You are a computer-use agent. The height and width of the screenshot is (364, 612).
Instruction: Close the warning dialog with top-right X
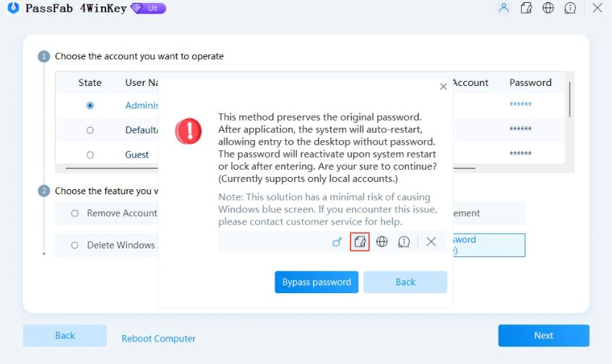[x=443, y=87]
